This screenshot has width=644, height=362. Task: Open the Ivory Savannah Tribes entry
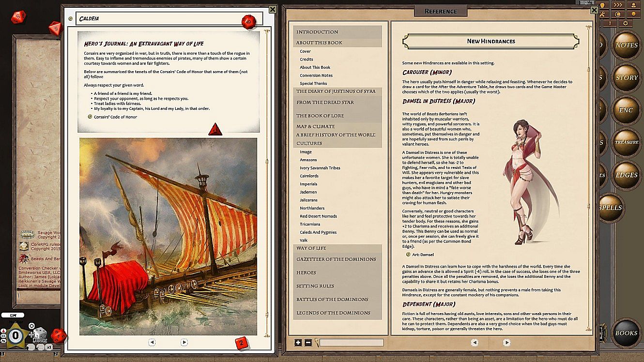(320, 168)
